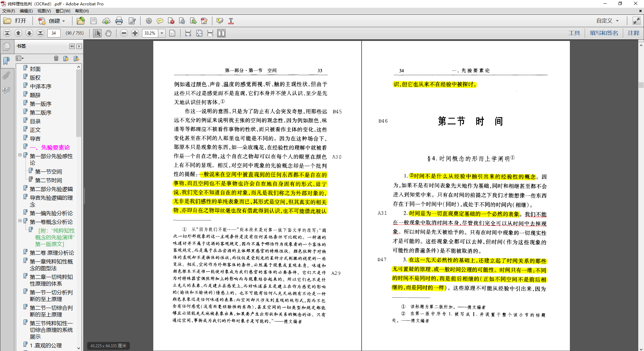Open the zoom percentage dropdown
Screen dimensions: 644x351
tap(162, 33)
